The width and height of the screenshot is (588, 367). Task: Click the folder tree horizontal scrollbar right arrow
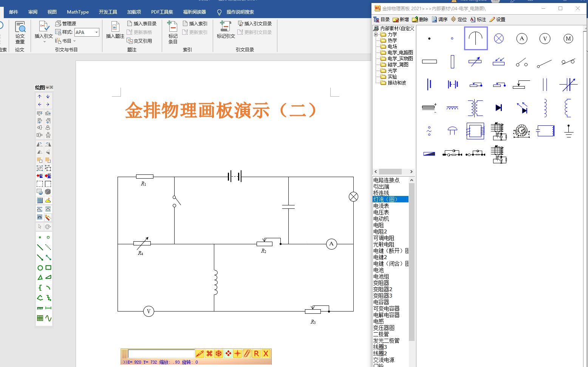pyautogui.click(x=412, y=171)
